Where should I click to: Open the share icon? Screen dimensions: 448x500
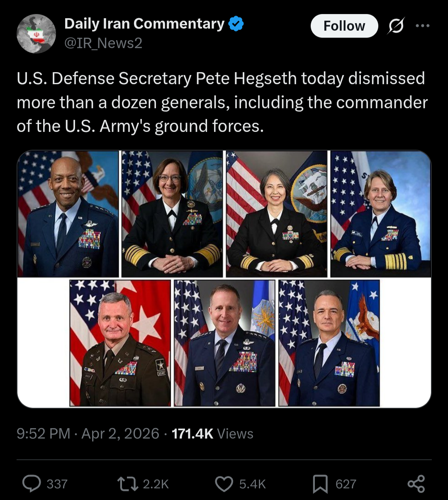pyautogui.click(x=416, y=484)
